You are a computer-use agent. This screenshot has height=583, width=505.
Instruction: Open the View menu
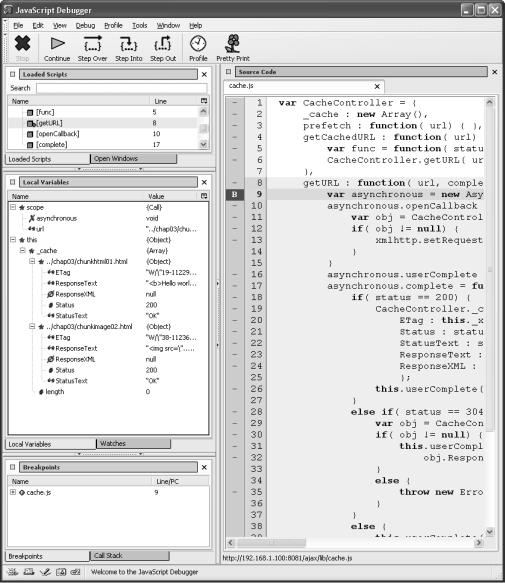point(60,25)
